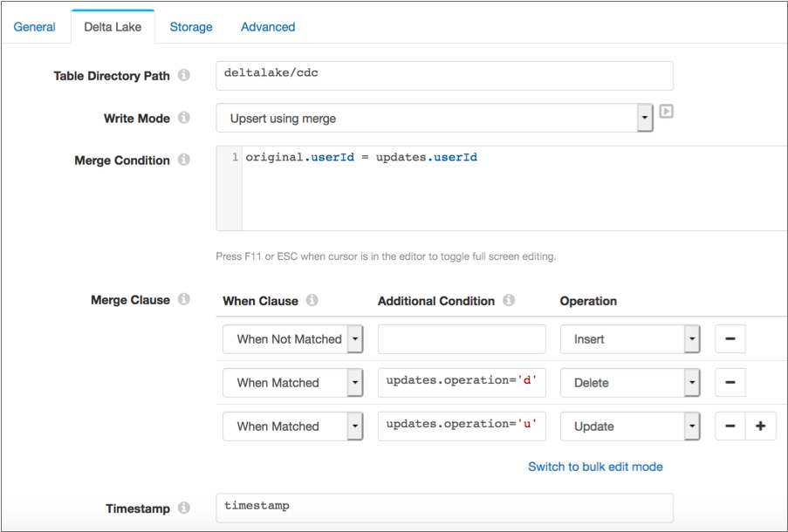788x532 pixels.
Task: Click play-arrow icon next to Write Mode dropdown
Action: tap(666, 111)
